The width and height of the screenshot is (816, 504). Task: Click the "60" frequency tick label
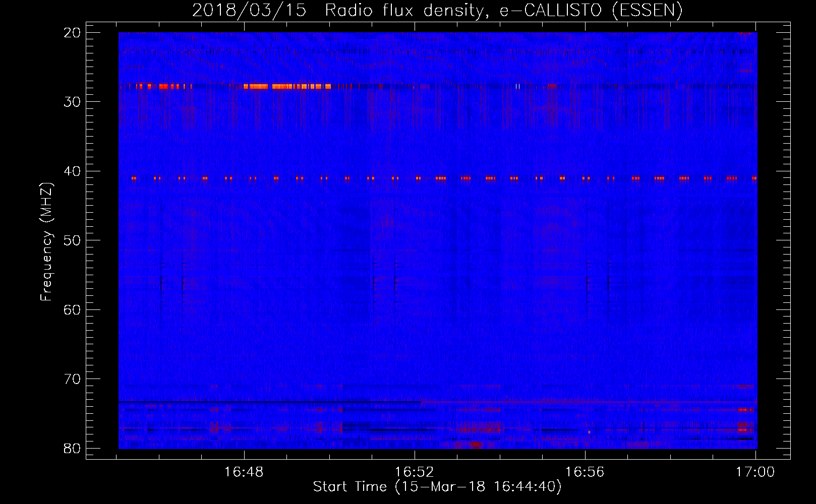coord(73,310)
